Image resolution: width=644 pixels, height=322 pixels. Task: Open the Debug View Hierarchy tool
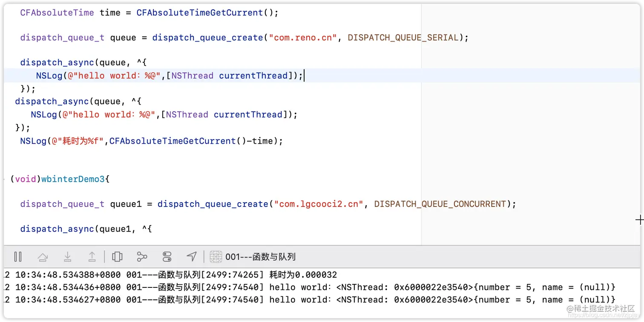117,256
